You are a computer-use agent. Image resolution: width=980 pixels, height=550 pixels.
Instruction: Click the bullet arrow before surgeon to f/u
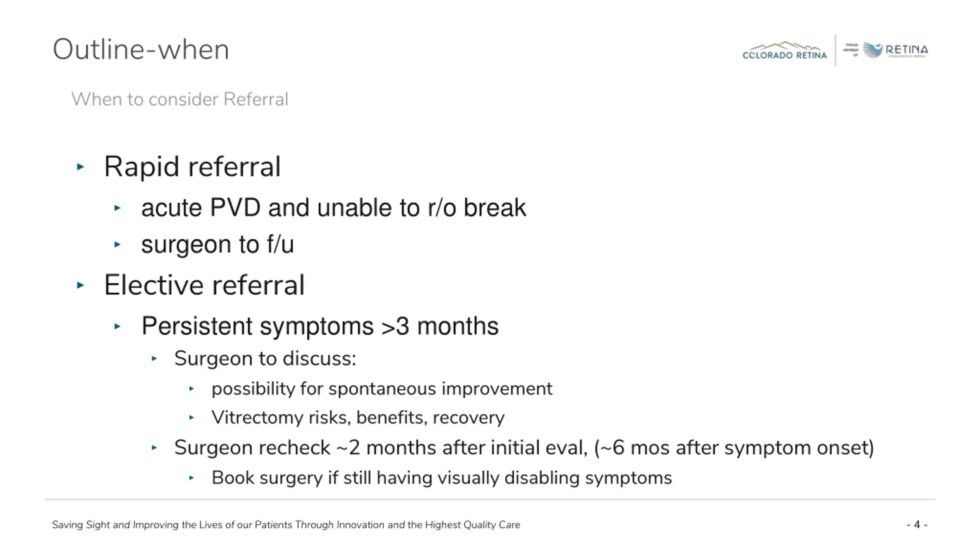pyautogui.click(x=118, y=244)
